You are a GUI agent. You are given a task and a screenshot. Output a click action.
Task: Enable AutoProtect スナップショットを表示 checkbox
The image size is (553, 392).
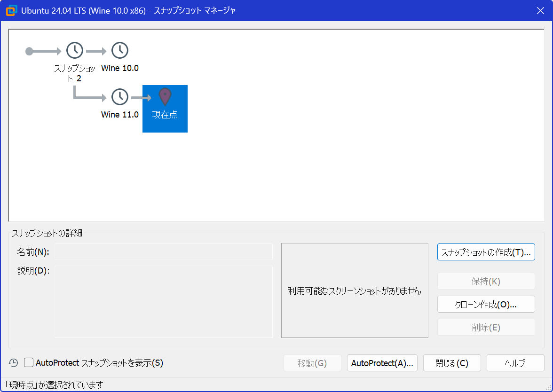click(29, 363)
